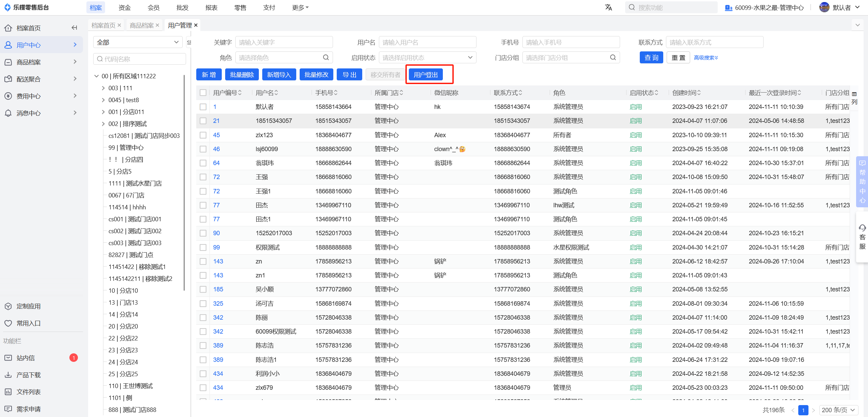Open column settings 列 icon
This screenshot has height=417, width=868.
click(x=854, y=98)
